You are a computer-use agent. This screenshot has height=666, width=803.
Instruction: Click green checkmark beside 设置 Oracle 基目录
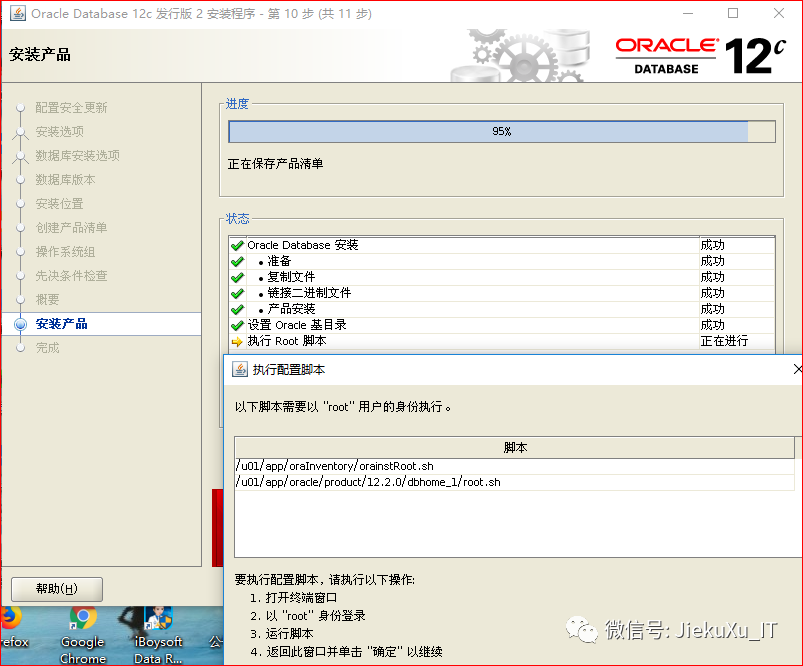click(237, 325)
